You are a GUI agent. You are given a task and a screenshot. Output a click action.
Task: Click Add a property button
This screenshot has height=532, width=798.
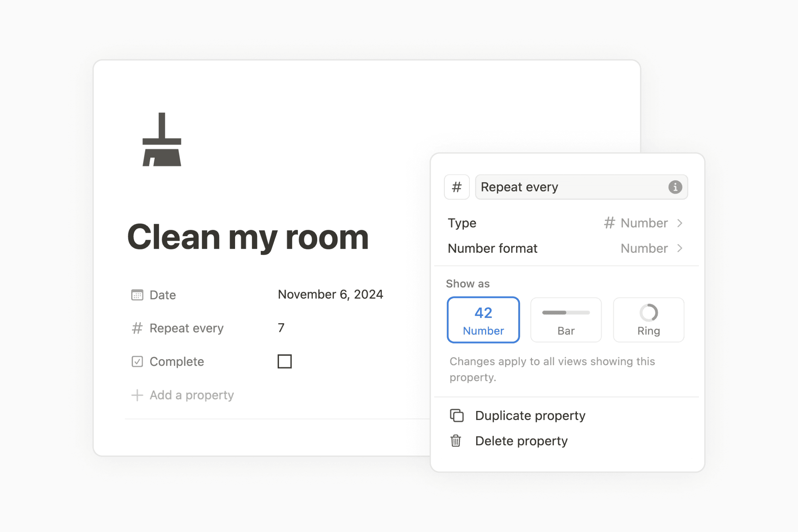point(184,395)
